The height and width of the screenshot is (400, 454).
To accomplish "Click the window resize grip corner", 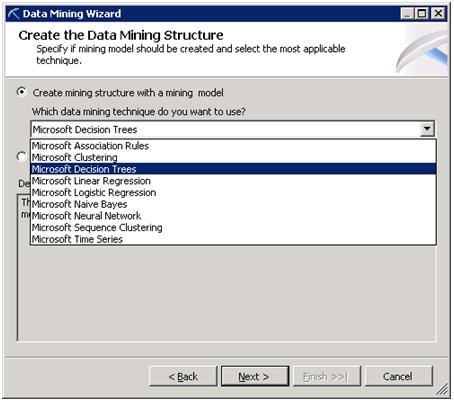I will pos(442,390).
